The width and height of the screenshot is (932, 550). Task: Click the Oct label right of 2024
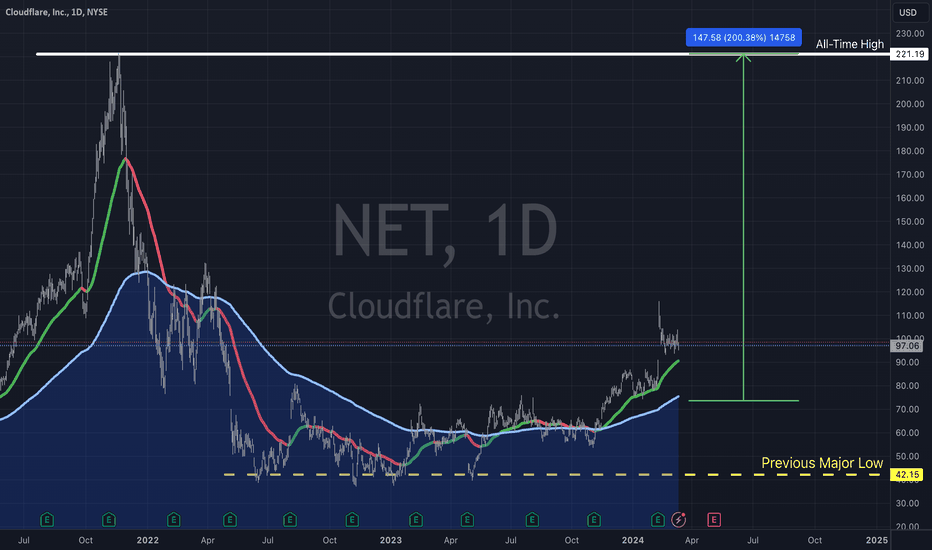(814, 540)
